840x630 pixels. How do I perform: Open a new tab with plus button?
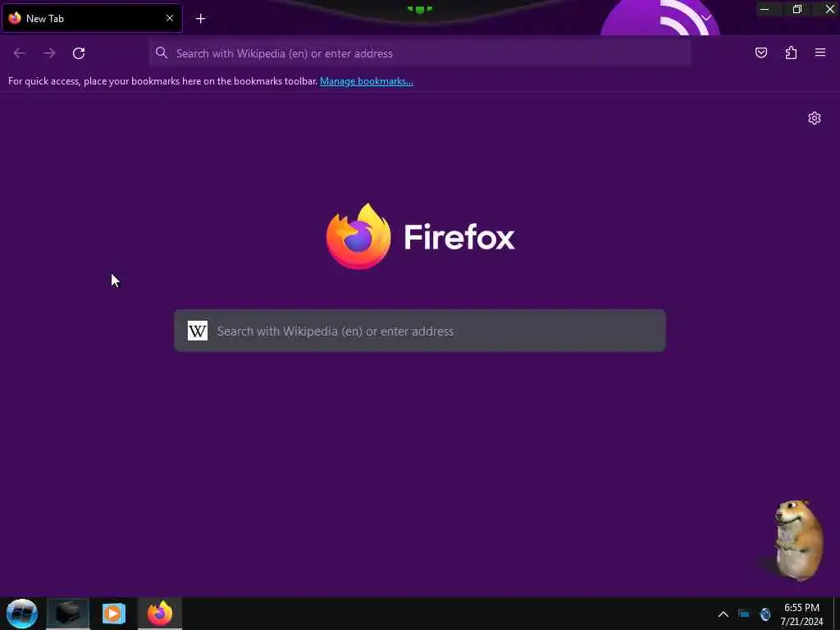200,19
